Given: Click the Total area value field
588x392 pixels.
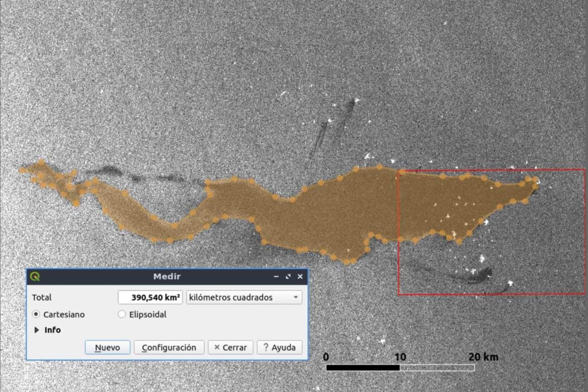Looking at the screenshot, I should [150, 297].
